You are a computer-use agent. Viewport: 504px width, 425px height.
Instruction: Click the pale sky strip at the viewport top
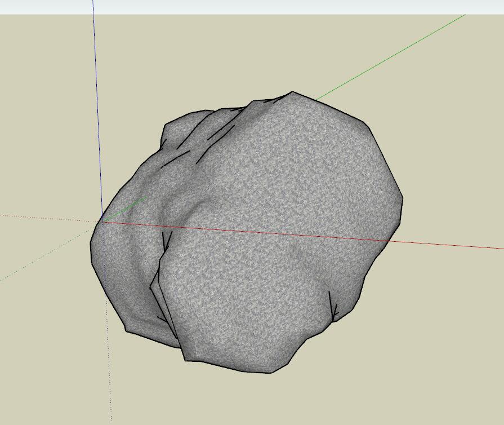click(x=282, y=7)
